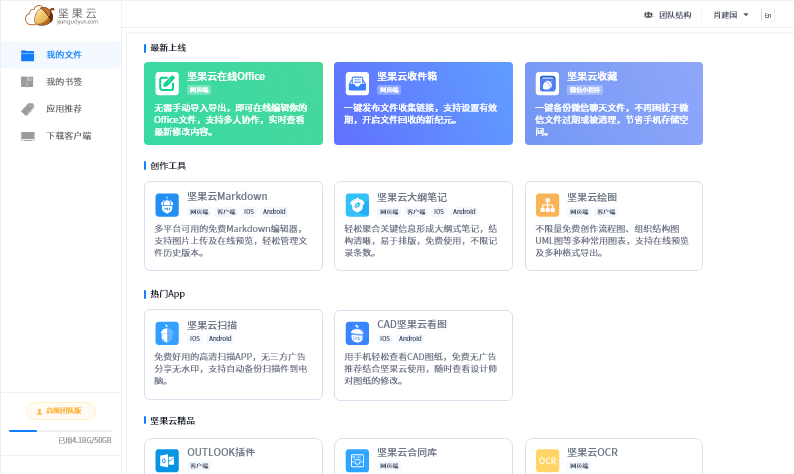Open 团队结构 in the top bar
794x474 pixels.
click(674, 15)
